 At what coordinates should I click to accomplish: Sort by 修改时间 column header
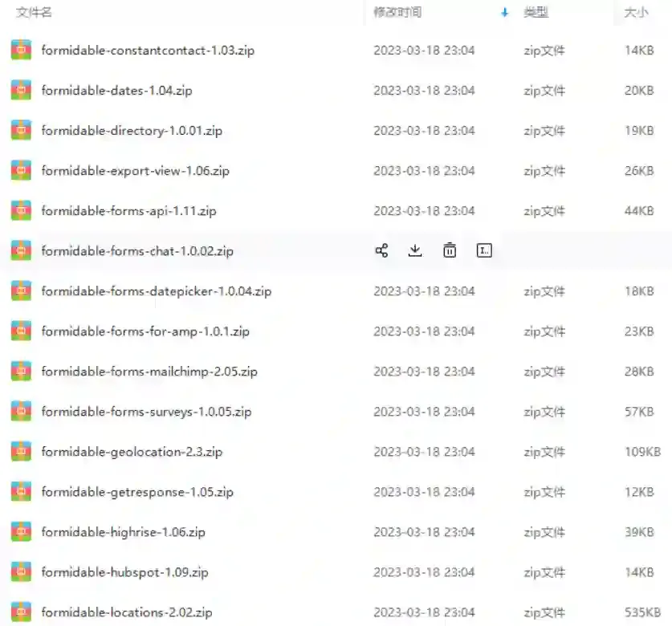pos(397,12)
